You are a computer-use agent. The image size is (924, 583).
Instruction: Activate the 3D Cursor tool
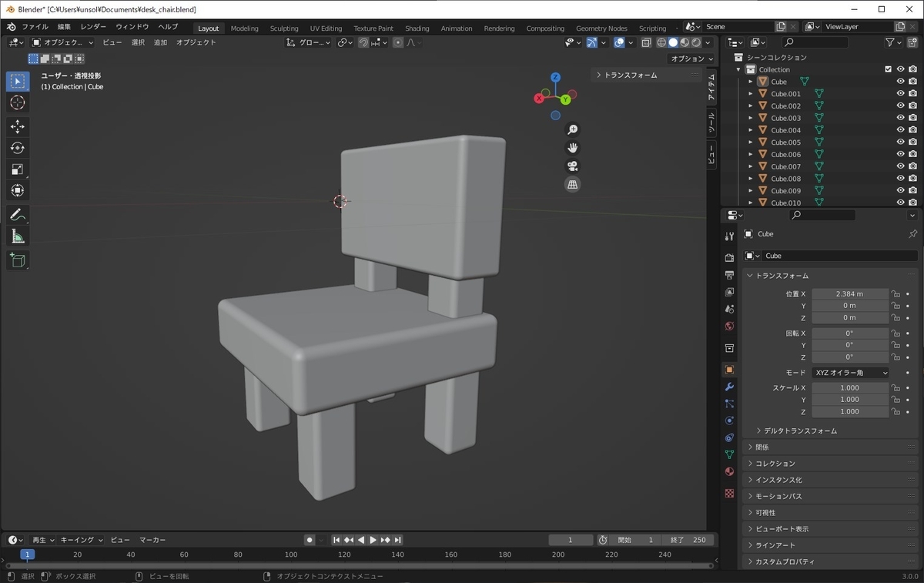point(18,102)
